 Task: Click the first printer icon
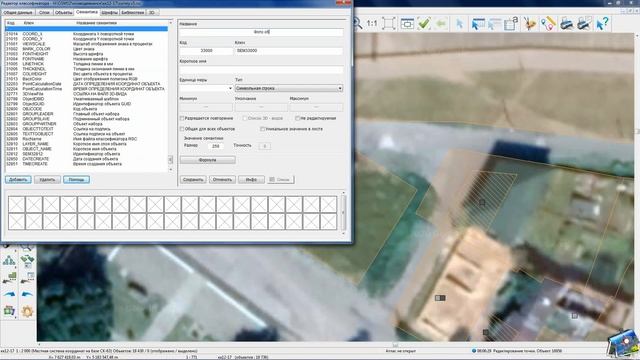pyautogui.click(x=567, y=24)
